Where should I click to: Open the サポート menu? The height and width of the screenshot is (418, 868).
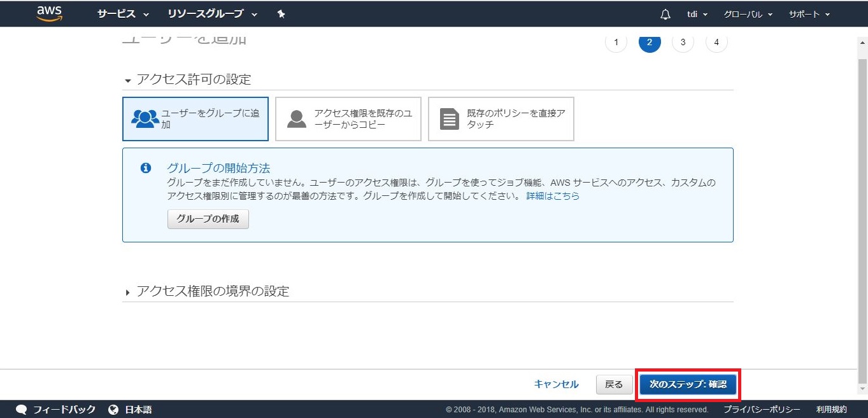809,14
